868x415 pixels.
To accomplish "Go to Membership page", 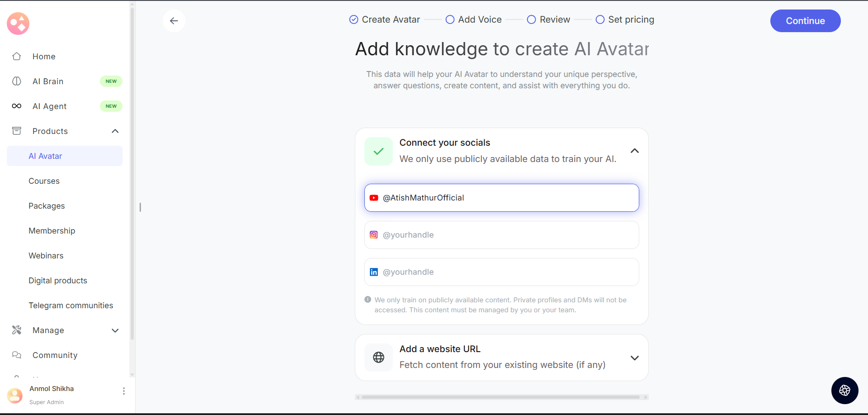I will click(52, 231).
